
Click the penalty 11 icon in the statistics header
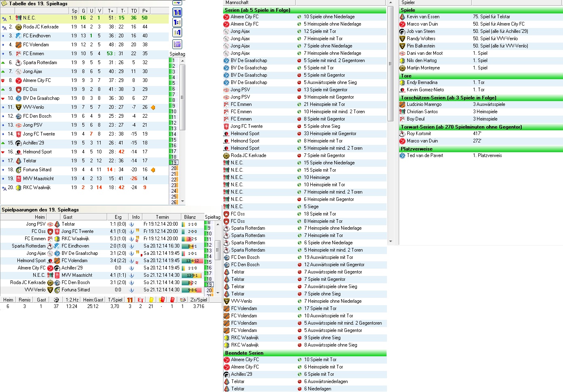[x=130, y=300]
